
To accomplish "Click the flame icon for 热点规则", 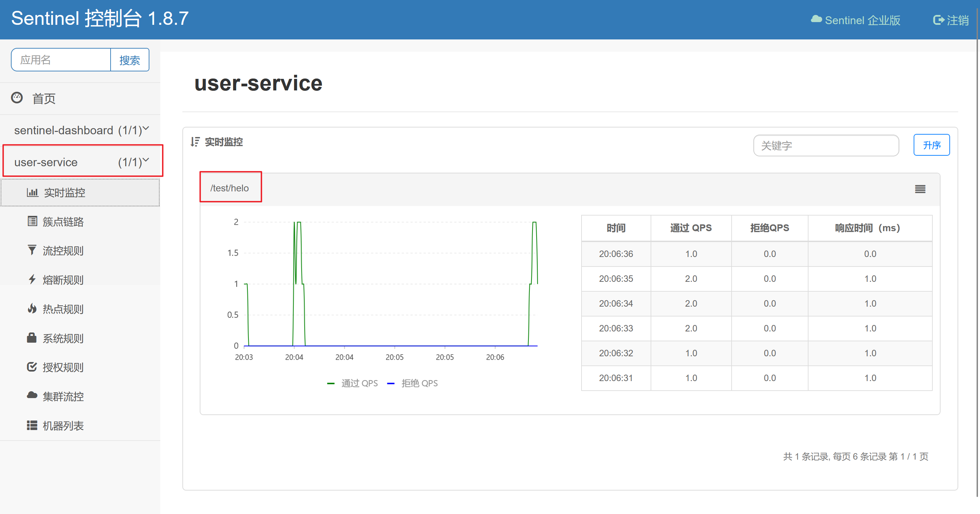I will point(32,309).
